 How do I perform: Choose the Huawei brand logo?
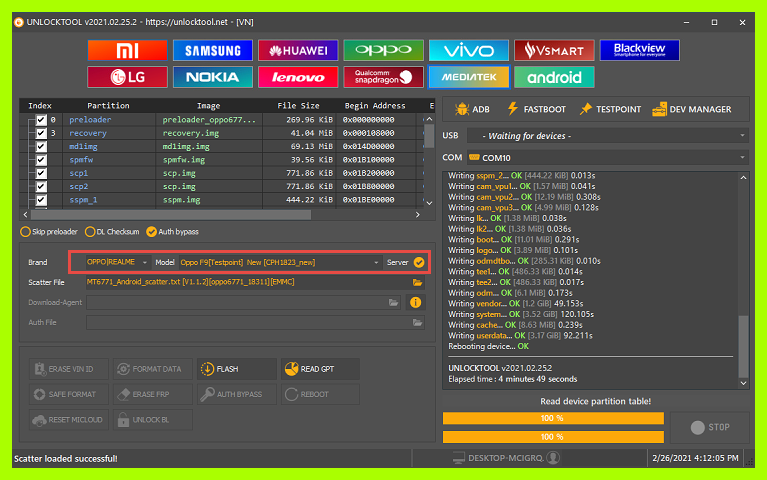coord(298,50)
